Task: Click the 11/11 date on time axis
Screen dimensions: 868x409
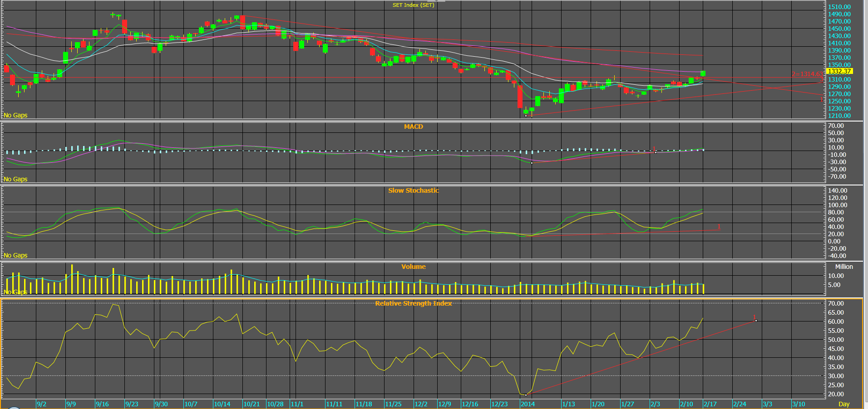Action: (334, 404)
